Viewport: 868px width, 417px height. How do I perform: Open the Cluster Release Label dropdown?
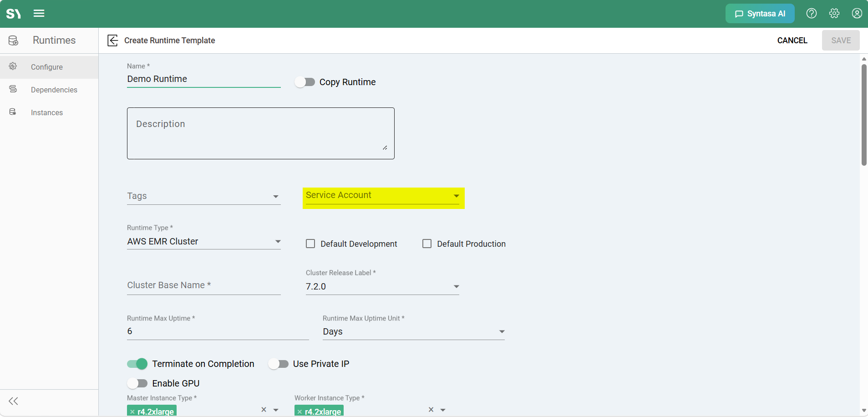tap(382, 286)
